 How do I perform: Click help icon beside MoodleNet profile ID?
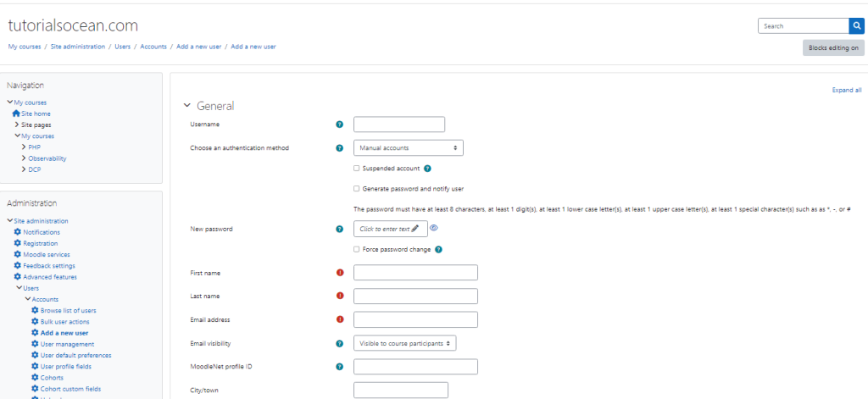[x=339, y=367]
